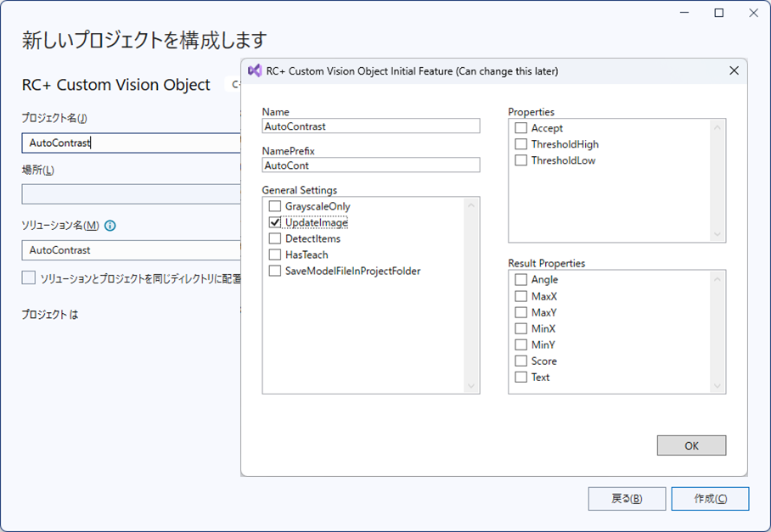Click the Name text field

point(371,126)
